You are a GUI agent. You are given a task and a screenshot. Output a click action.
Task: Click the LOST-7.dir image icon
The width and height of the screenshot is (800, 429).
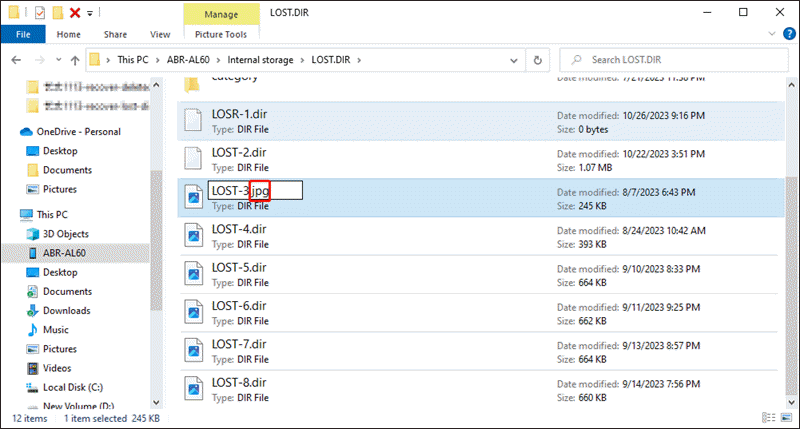(193, 350)
